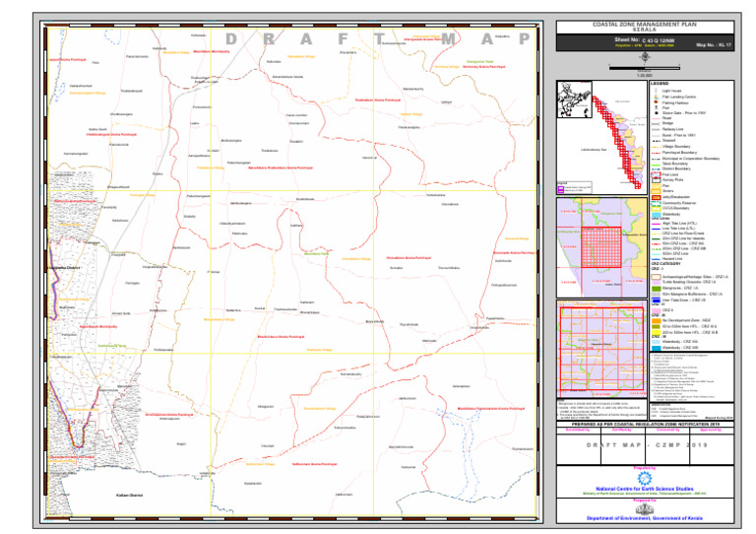Click the 'CRZ CATEGORY' heading
The height and width of the screenshot is (534, 756).
click(665, 264)
